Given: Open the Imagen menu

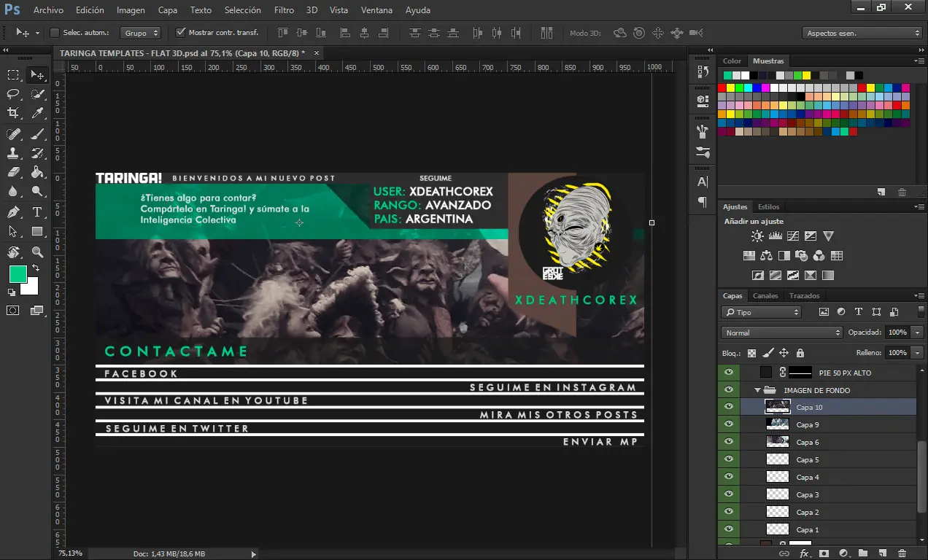Looking at the screenshot, I should point(131,10).
